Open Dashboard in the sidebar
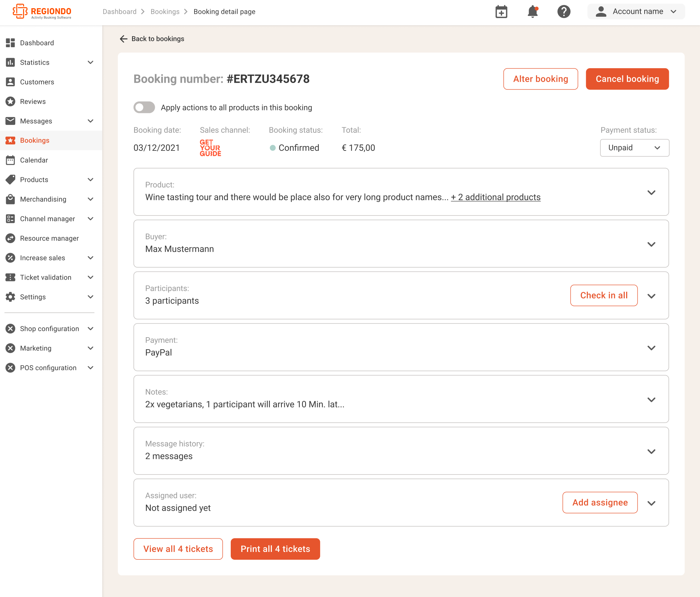Screen dimensions: 700x597 pos(51,43)
